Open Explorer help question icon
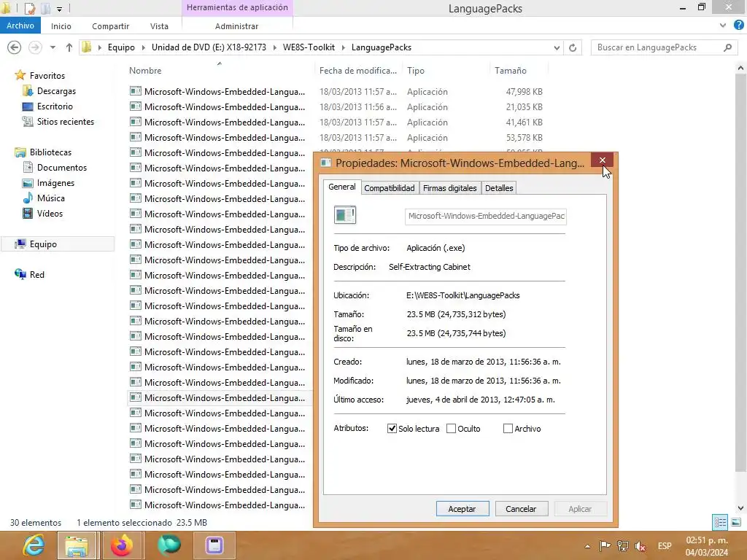 coord(739,26)
